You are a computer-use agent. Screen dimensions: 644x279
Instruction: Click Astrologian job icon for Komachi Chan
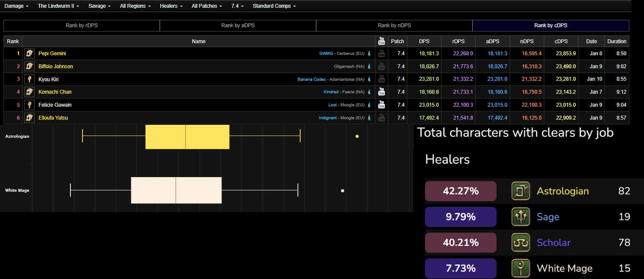click(x=29, y=92)
